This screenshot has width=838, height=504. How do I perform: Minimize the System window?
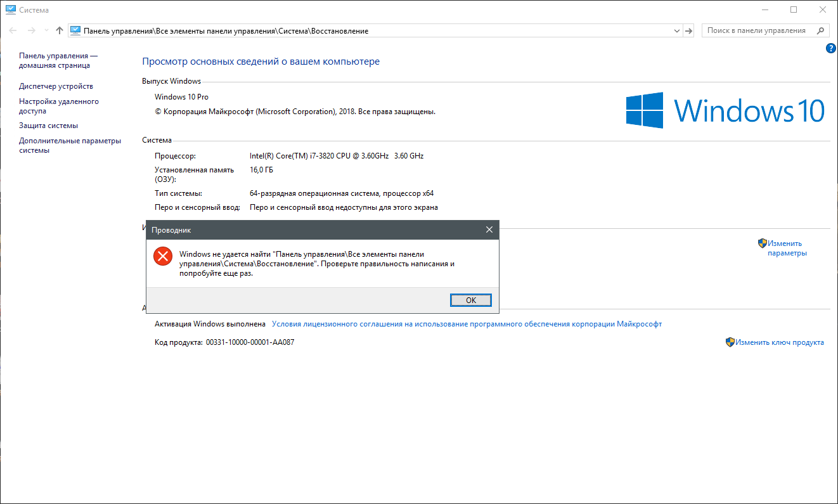click(x=764, y=10)
